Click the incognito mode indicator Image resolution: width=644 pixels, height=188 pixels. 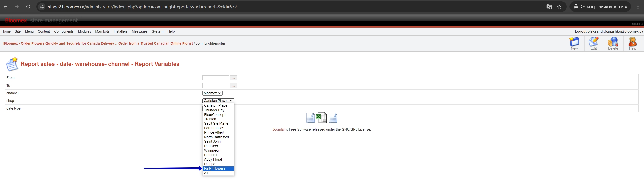(600, 7)
